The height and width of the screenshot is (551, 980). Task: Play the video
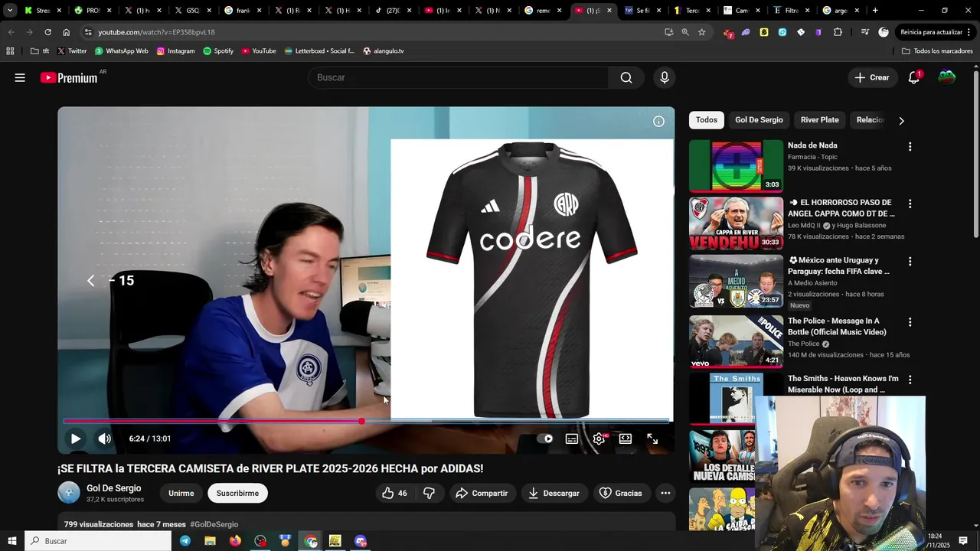click(x=75, y=439)
